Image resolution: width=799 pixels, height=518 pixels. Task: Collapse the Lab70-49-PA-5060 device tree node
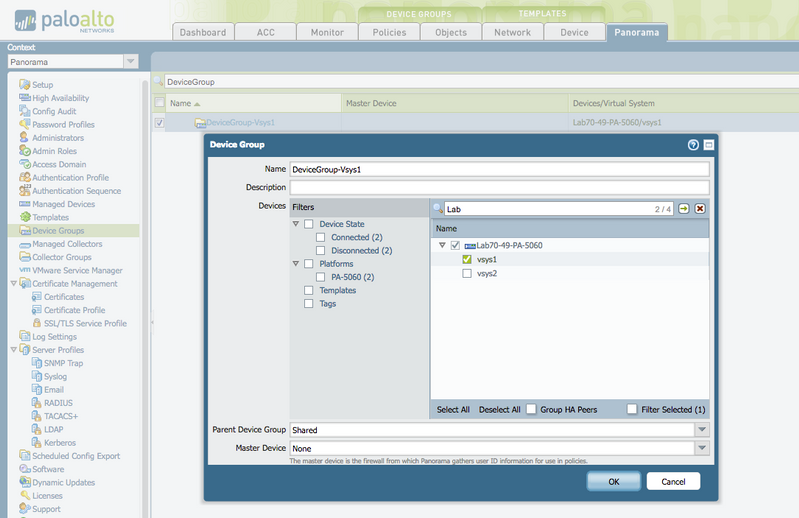(442, 245)
